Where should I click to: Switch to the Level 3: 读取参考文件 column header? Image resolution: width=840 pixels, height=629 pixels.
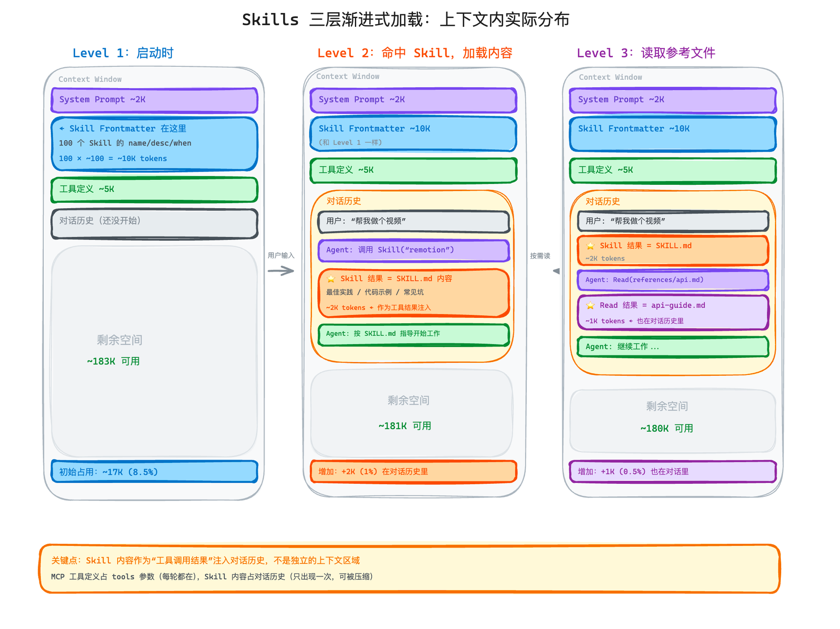pos(647,53)
